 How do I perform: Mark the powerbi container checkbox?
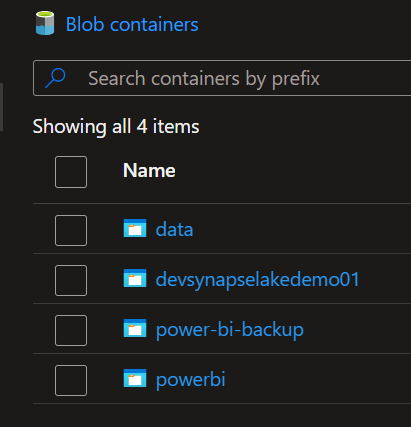coord(71,380)
